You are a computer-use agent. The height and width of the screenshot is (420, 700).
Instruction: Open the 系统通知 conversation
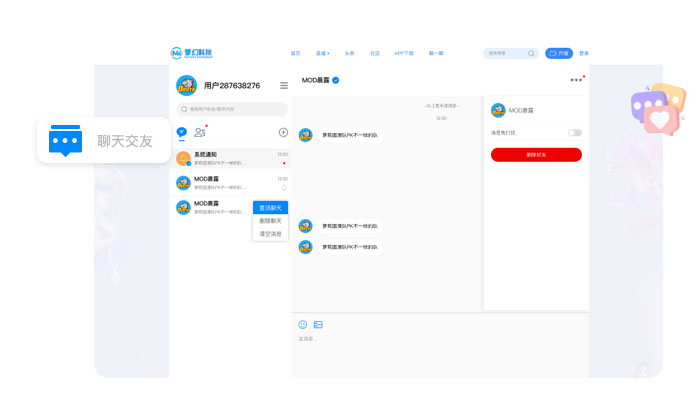click(231, 157)
